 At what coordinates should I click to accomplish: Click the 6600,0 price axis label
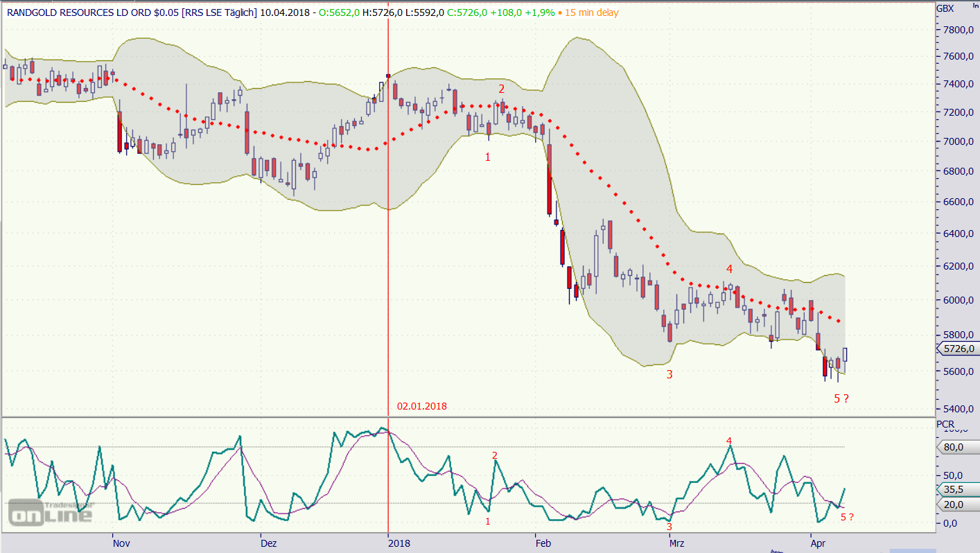tap(958, 202)
